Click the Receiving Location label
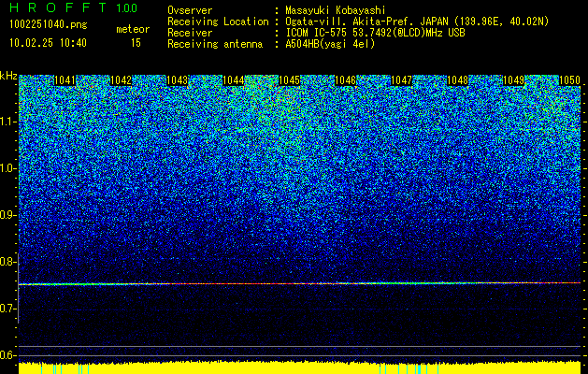The width and height of the screenshot is (588, 374). [x=218, y=22]
